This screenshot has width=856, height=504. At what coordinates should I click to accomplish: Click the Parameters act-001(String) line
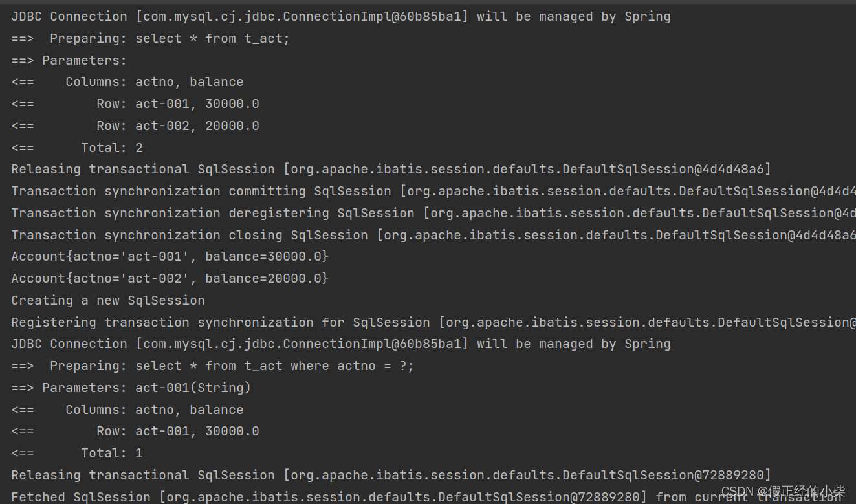(131, 388)
